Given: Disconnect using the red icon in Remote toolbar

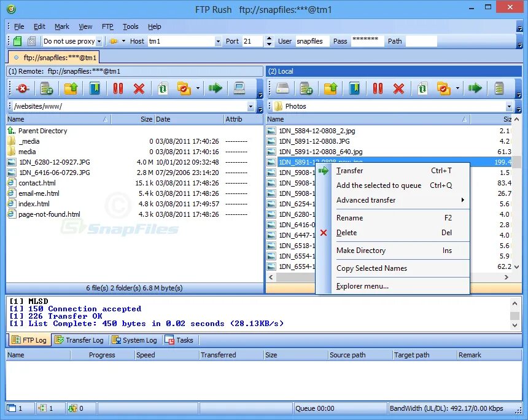Looking at the screenshot, I should tap(23, 88).
